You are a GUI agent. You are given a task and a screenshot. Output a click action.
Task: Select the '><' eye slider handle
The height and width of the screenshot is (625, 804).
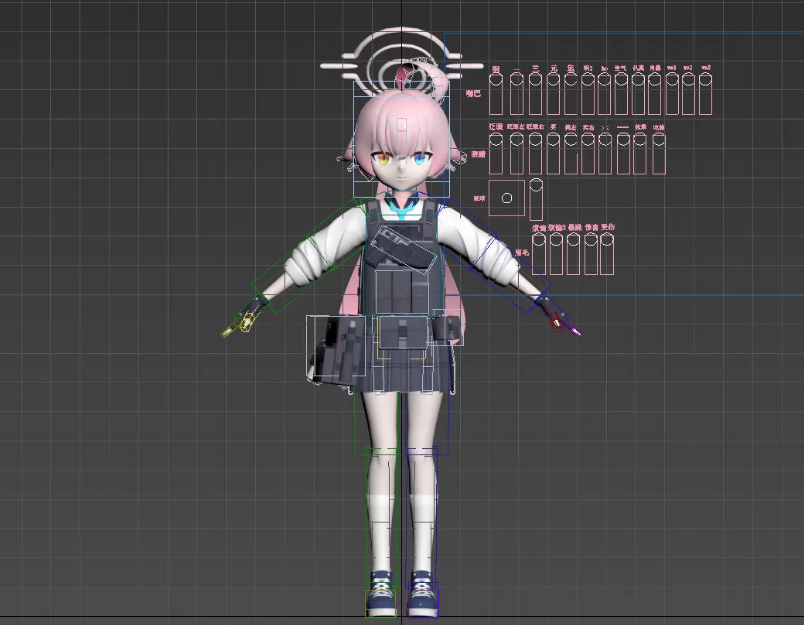coord(605,139)
